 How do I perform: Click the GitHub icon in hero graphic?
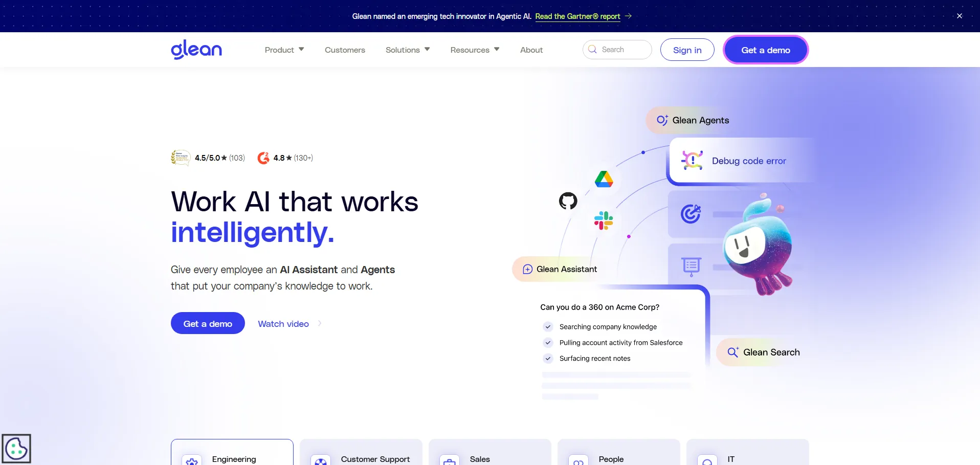(568, 201)
